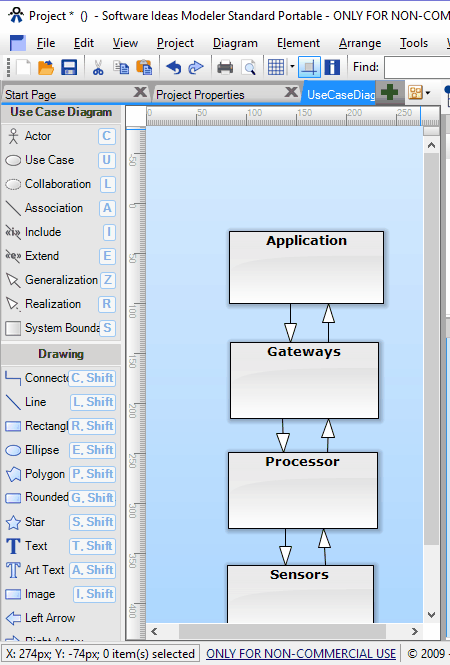The width and height of the screenshot is (450, 665).
Task: Select the Include relationship tool
Action: [60, 232]
